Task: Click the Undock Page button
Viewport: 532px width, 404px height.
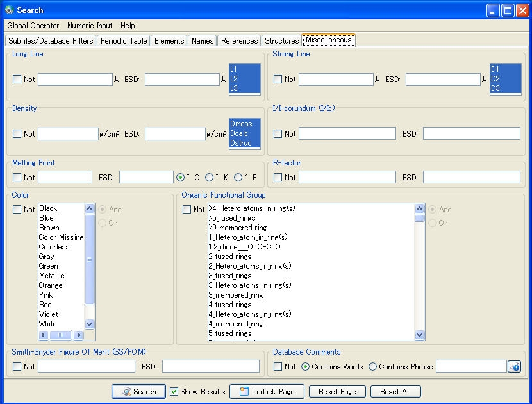Action: point(267,391)
